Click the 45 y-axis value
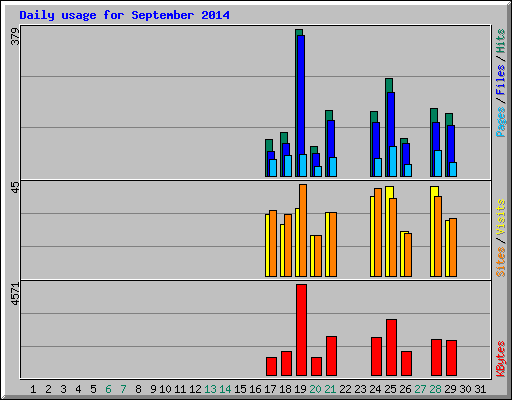The width and height of the screenshot is (512, 400). pos(16,187)
